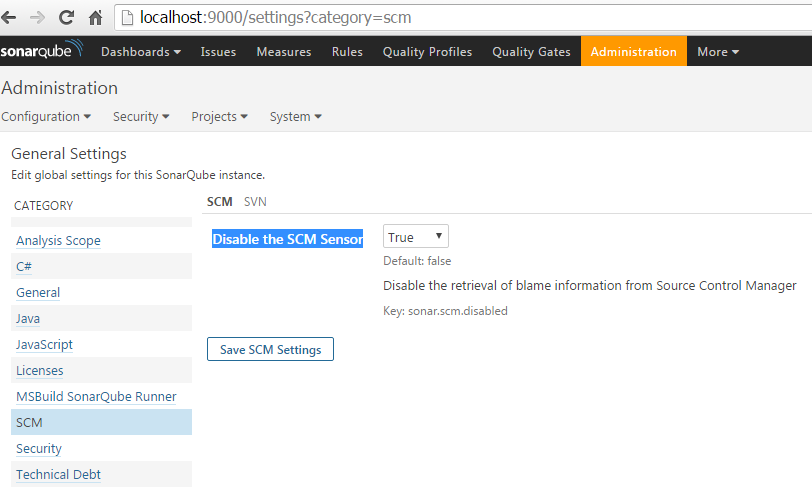This screenshot has width=812, height=501.
Task: Click the page icon in the address bar
Action: [x=127, y=18]
